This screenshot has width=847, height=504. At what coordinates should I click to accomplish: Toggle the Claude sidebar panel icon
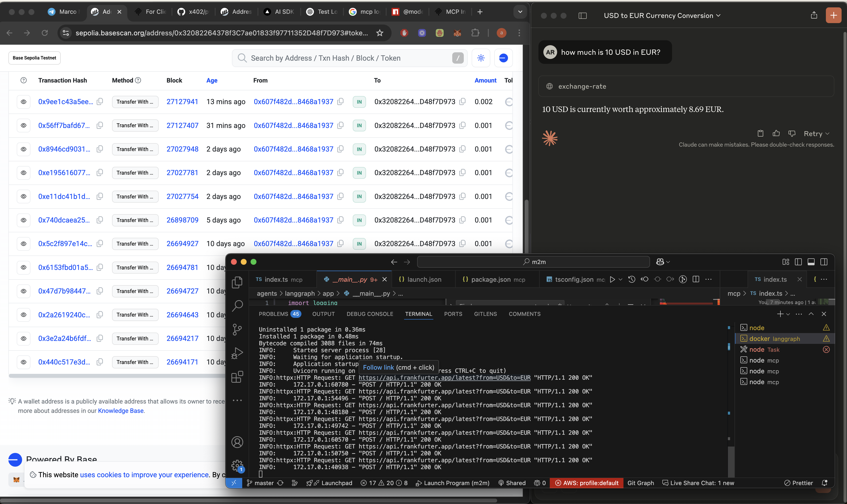click(x=582, y=16)
